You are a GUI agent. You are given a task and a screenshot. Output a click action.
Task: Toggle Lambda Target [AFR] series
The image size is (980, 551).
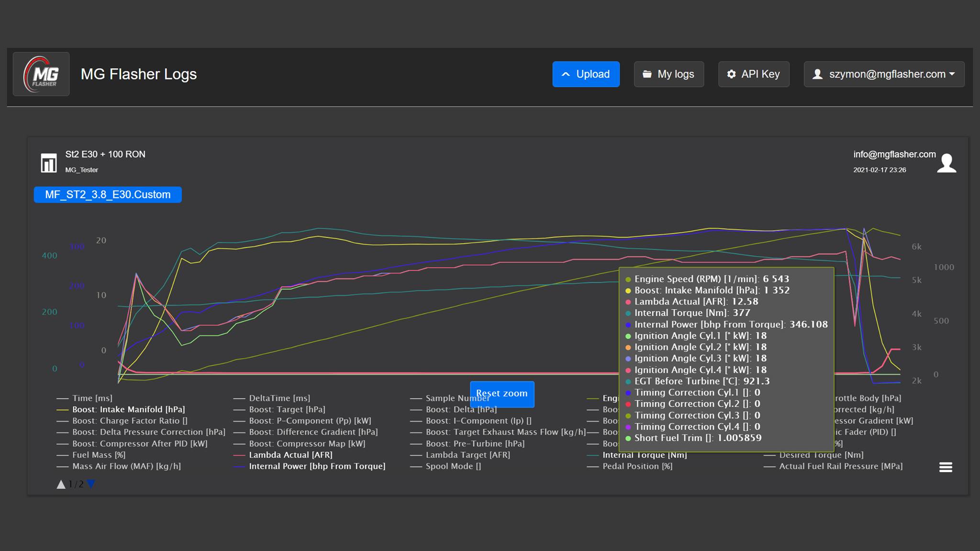[460, 455]
